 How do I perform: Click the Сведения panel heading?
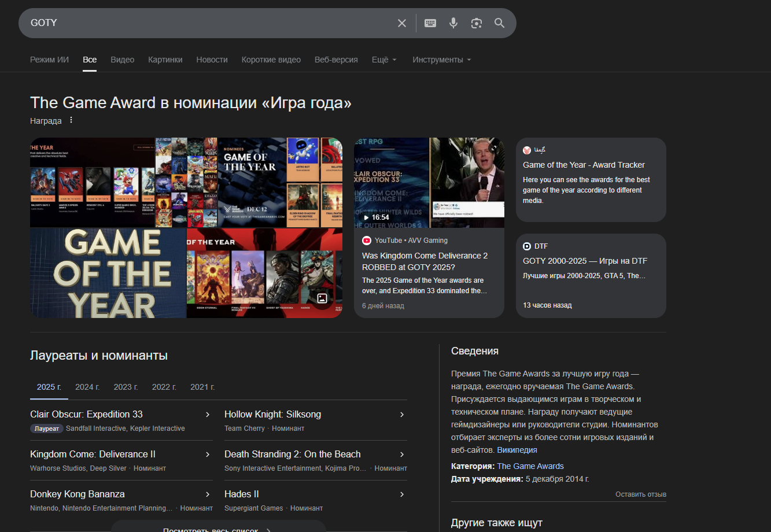(475, 351)
